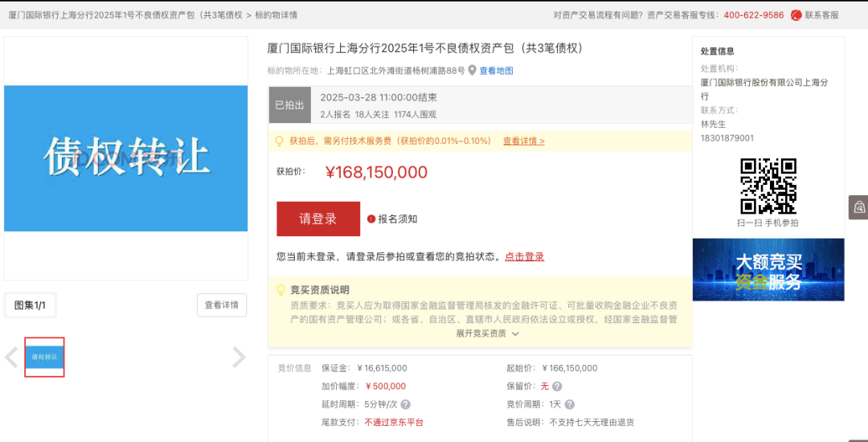Click the address 上海虹口区北外滩街道杨树浦路88号

396,71
